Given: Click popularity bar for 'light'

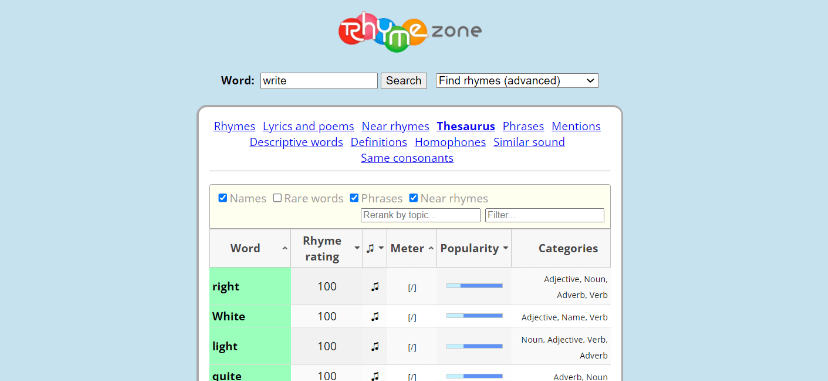Looking at the screenshot, I should tap(474, 346).
